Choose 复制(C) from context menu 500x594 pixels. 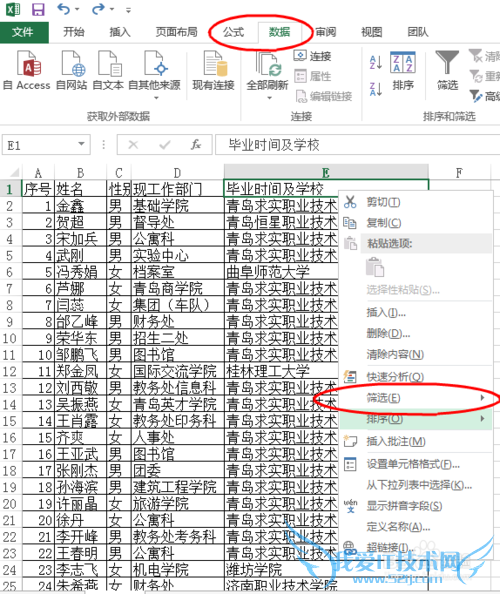417,223
